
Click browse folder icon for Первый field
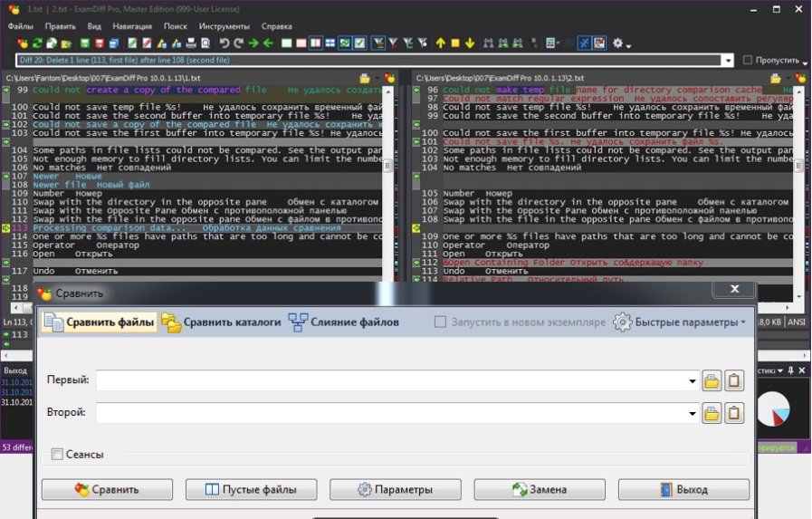tap(712, 380)
